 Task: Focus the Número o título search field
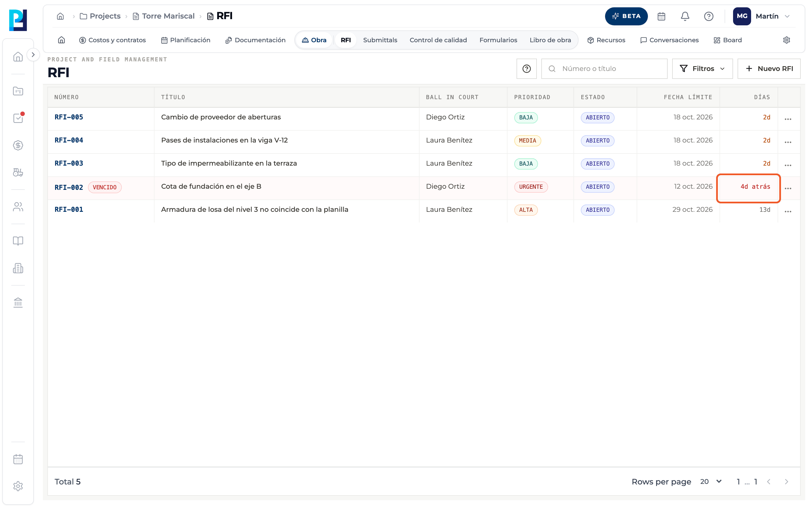click(x=604, y=69)
